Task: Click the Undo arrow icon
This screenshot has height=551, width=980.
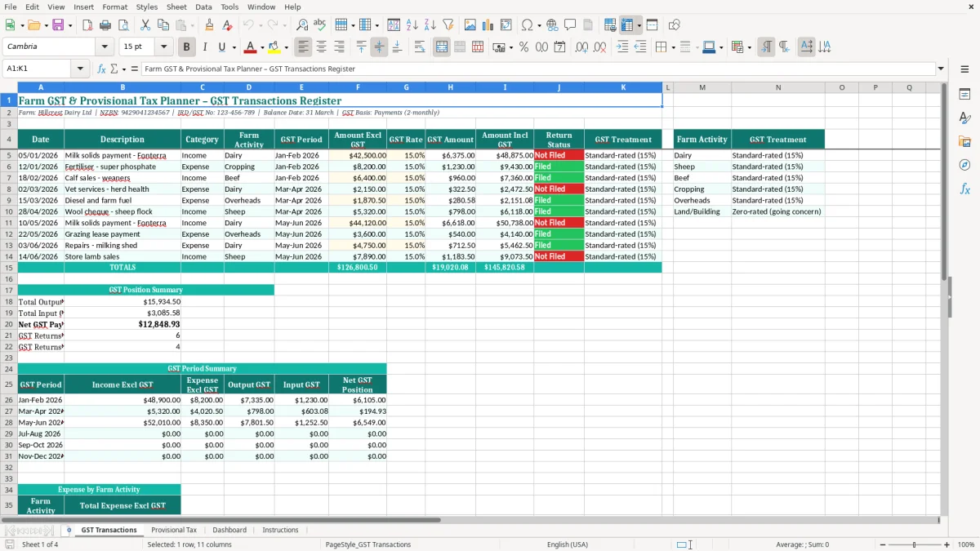Action: (248, 25)
